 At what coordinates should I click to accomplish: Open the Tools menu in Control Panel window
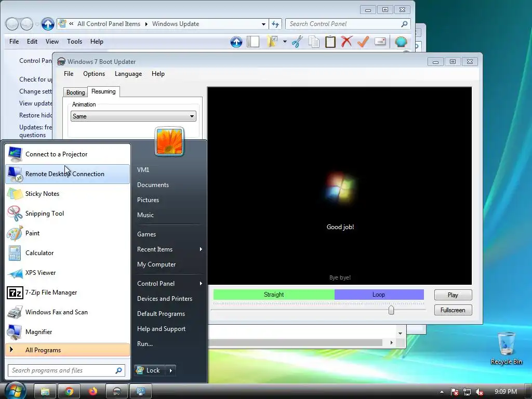pyautogui.click(x=74, y=42)
